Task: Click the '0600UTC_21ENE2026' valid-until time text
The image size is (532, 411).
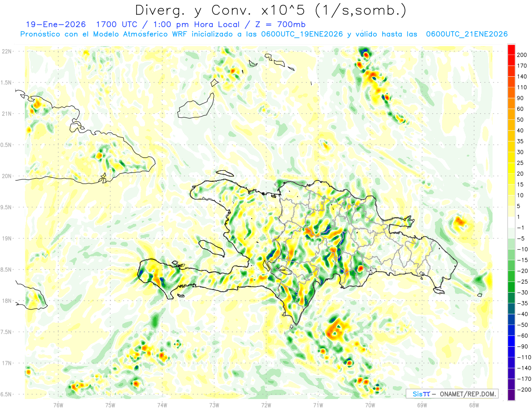Action: tap(466, 34)
